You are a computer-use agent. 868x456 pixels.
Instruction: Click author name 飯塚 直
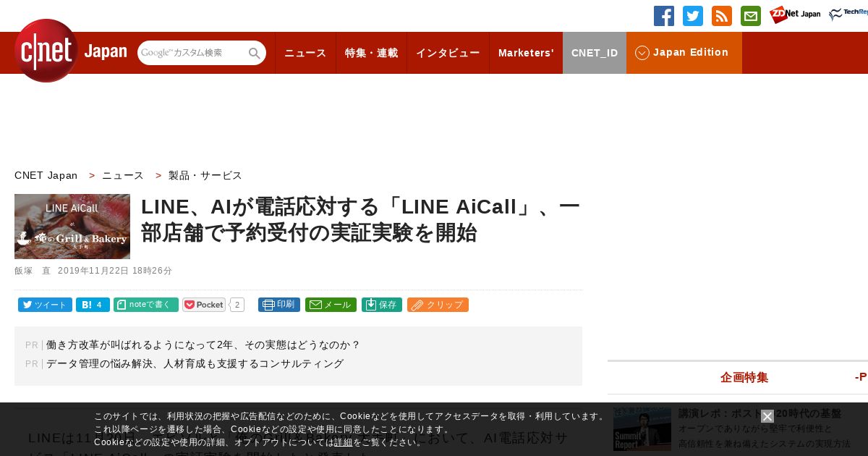coord(33,271)
